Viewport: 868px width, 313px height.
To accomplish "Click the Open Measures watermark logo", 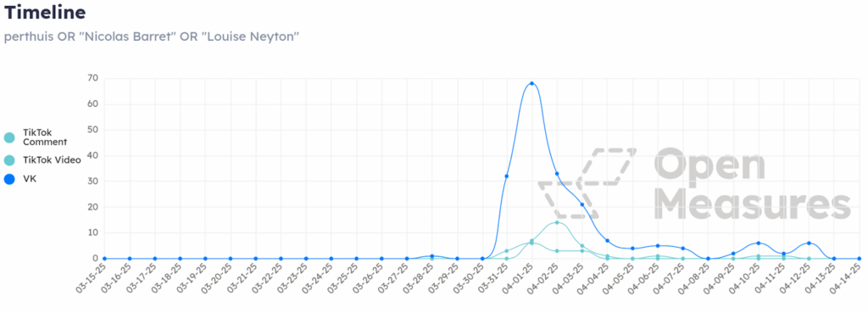I will tap(693, 183).
